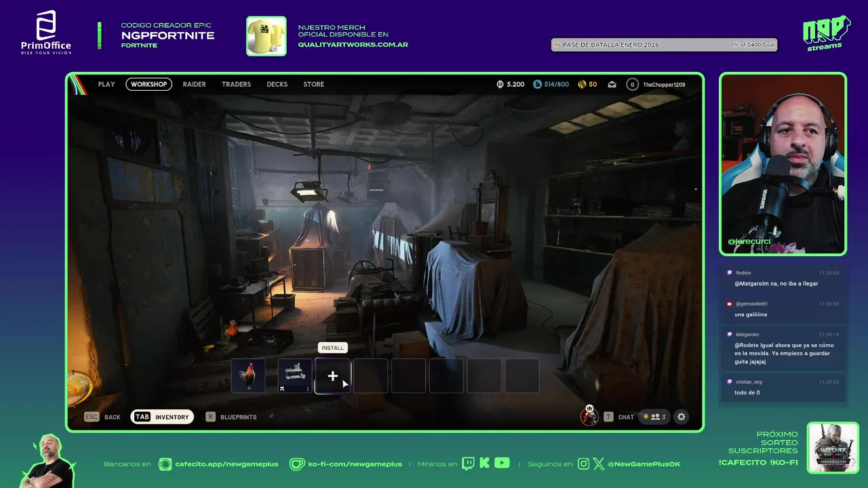Click the NGPFORTNITE creator code text
The height and width of the screenshot is (488, 868).
167,35
